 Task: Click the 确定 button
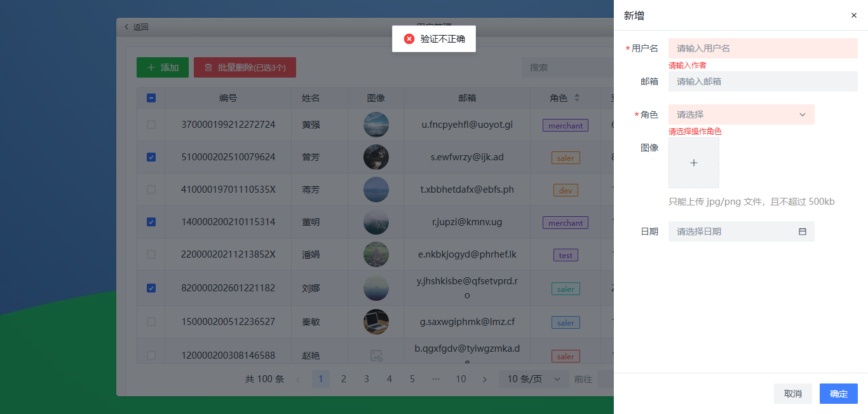pos(839,394)
